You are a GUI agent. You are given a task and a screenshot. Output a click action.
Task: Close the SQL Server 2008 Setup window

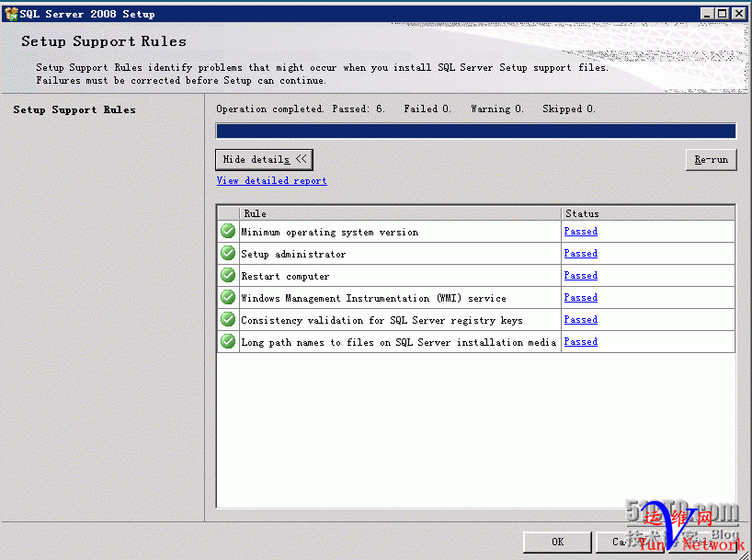pyautogui.click(x=739, y=14)
